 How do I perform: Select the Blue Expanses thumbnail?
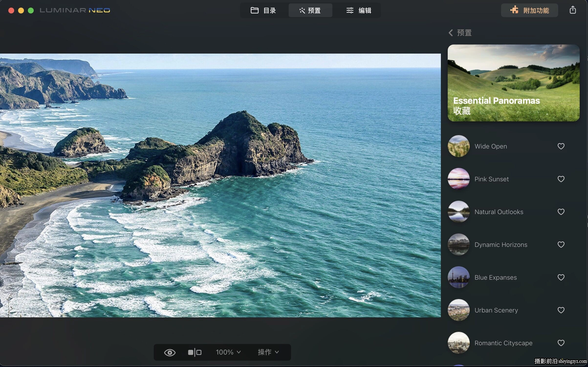point(458,277)
